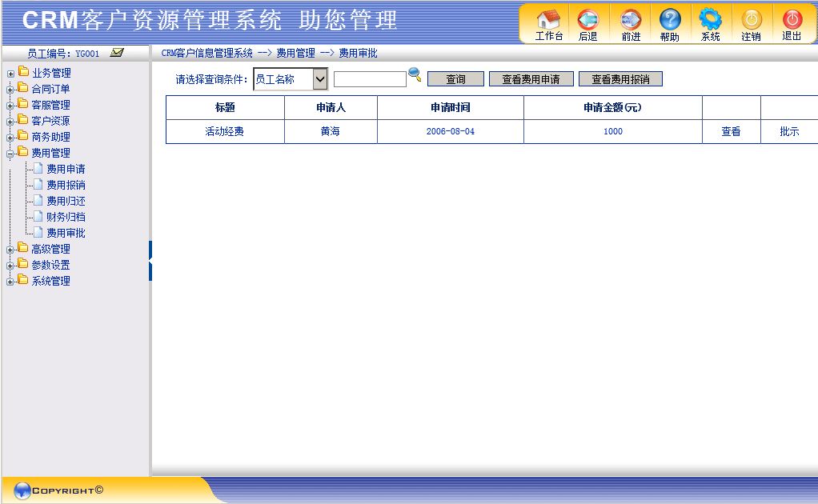Click the query text input field

(370, 79)
